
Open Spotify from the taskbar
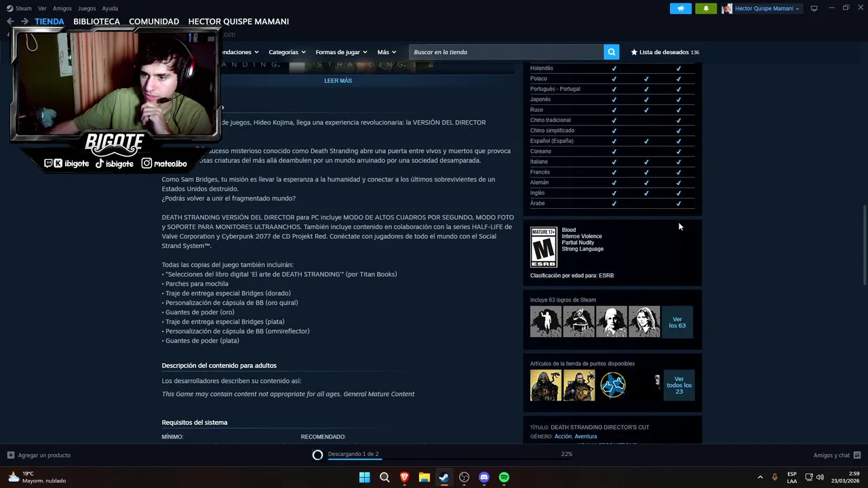pyautogui.click(x=504, y=477)
